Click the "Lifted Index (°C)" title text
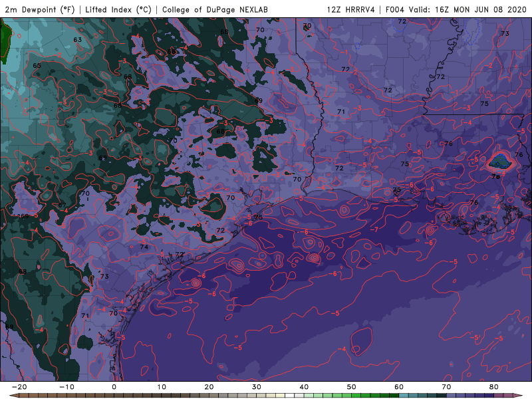 click(x=118, y=9)
